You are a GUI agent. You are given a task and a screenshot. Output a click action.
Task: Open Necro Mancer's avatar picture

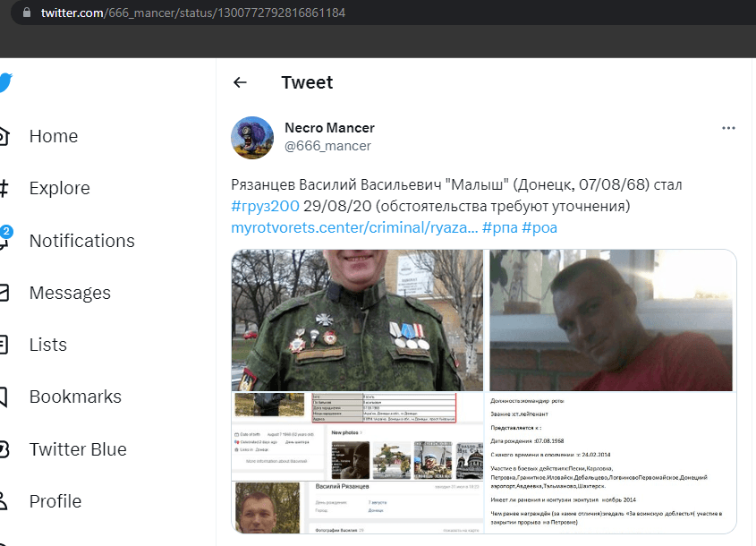coord(252,138)
